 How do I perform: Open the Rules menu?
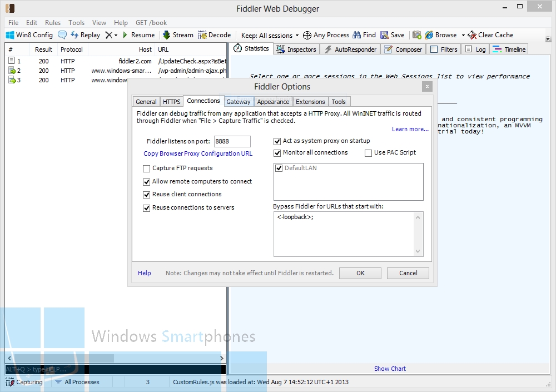(52, 23)
